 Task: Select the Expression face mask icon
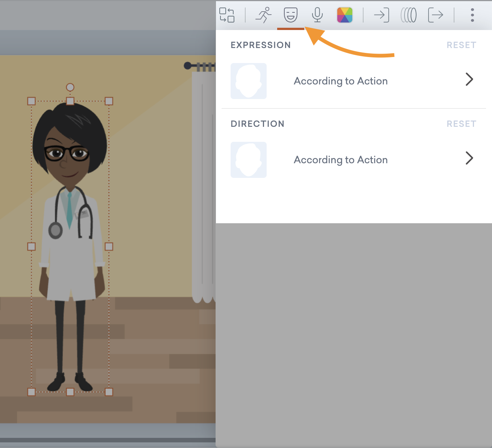[290, 15]
